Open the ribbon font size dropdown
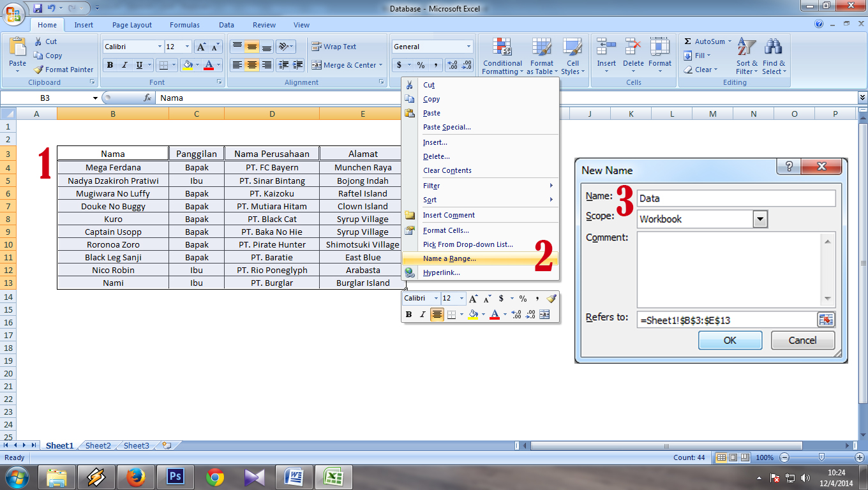Viewport: 868px width, 490px height. coord(187,47)
